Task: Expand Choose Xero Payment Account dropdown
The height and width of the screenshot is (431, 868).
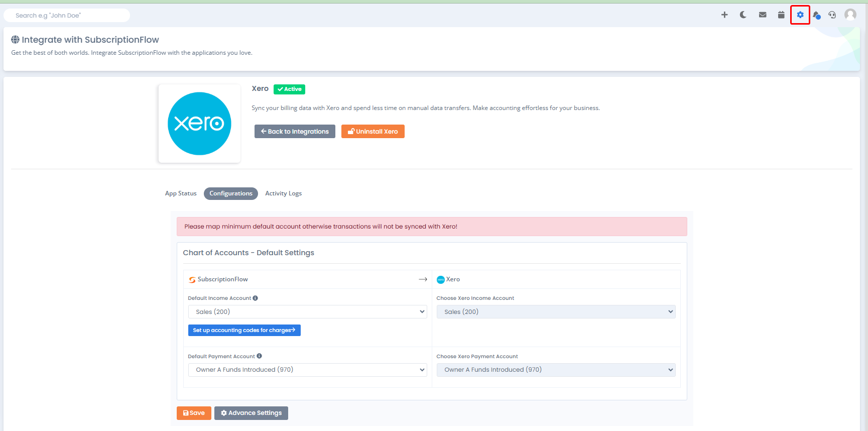Action: [x=556, y=370]
